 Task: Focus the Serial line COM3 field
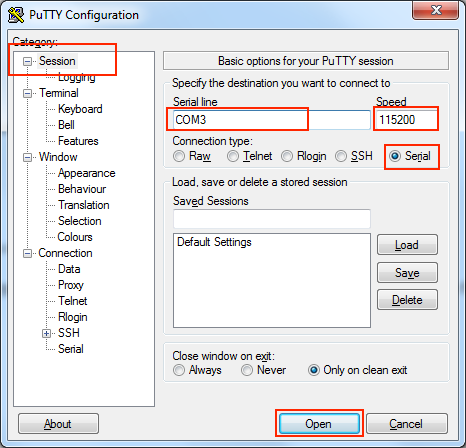(x=272, y=120)
